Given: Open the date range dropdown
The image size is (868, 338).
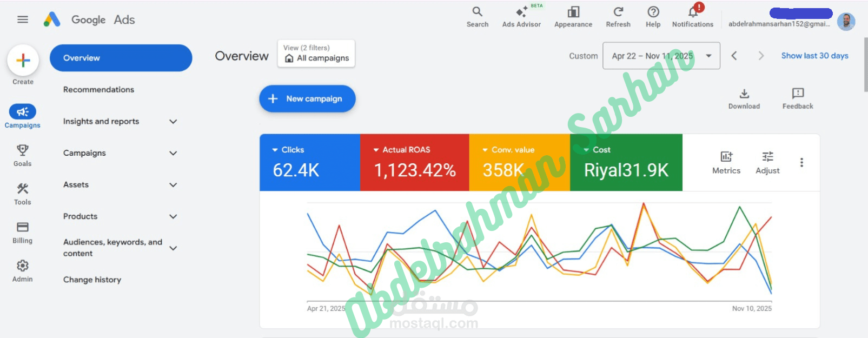Looking at the screenshot, I should tap(661, 56).
